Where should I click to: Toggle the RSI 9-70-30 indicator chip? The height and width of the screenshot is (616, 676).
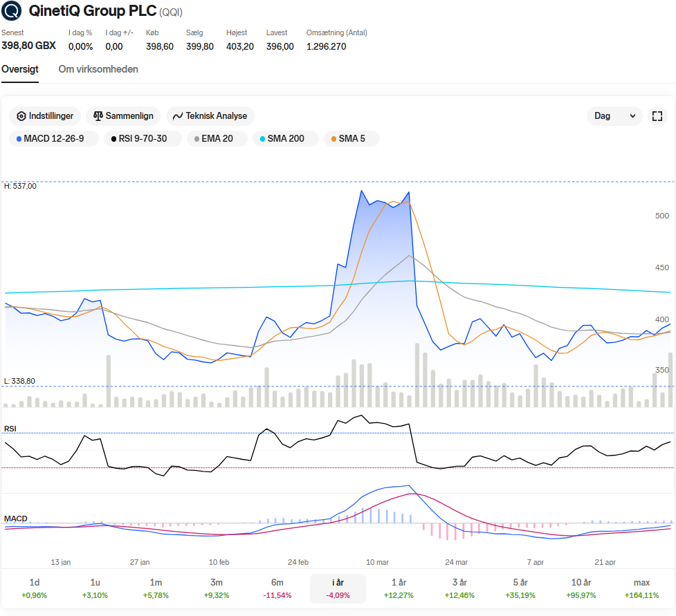point(143,139)
